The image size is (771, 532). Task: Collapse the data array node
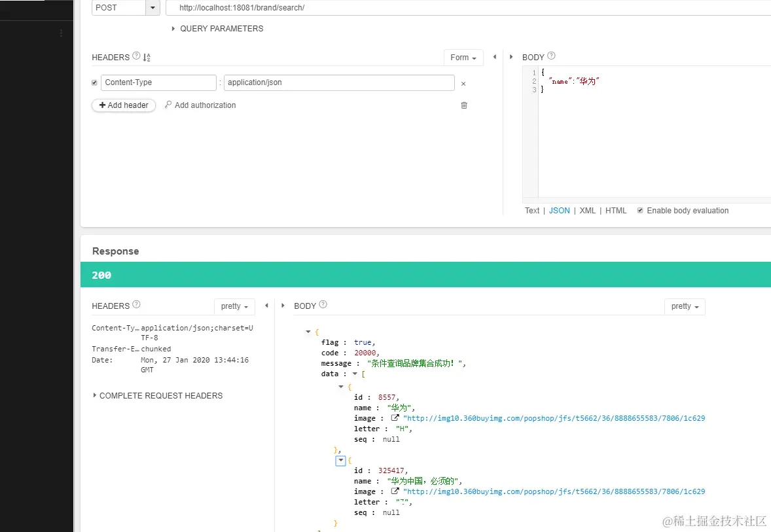tap(355, 374)
